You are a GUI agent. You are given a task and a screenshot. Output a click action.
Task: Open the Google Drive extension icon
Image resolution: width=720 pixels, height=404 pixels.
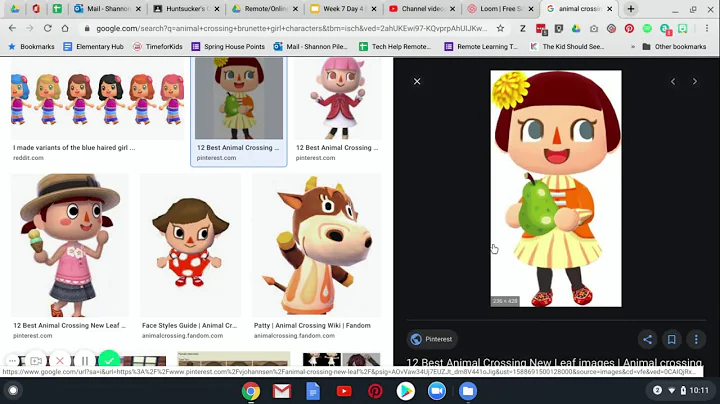(576, 28)
